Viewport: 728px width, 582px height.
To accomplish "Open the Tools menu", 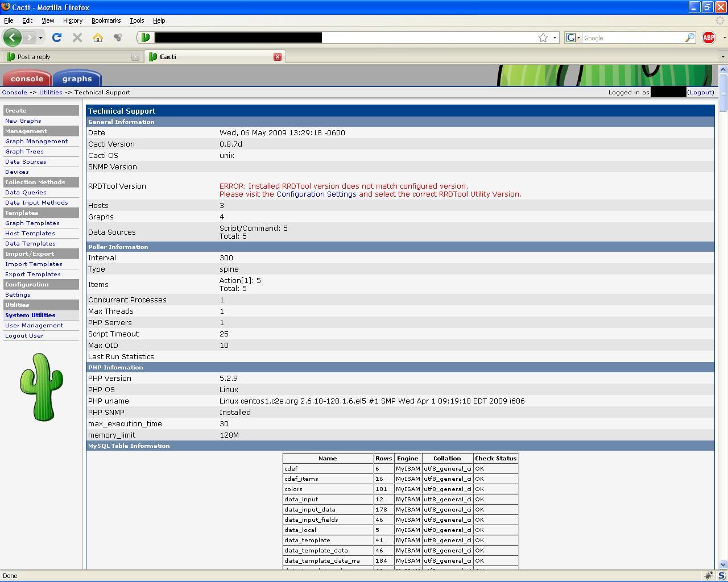I will pos(137,20).
